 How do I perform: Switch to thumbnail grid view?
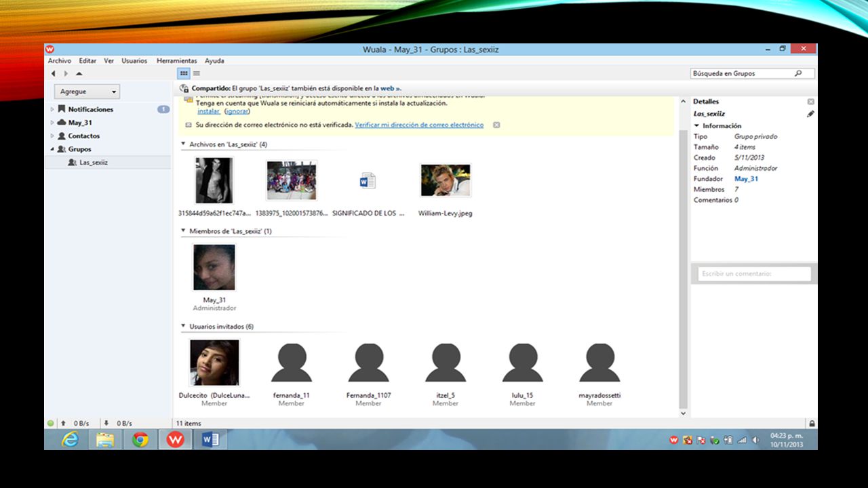[184, 73]
